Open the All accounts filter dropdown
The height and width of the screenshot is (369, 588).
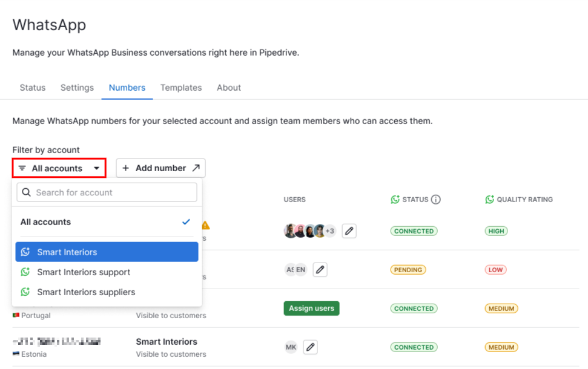[x=59, y=168]
